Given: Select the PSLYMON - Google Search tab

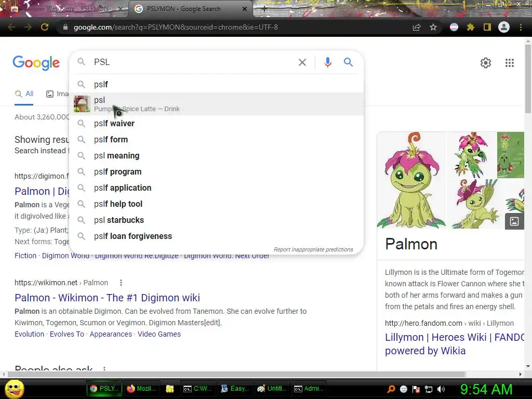Looking at the screenshot, I should pyautogui.click(x=190, y=9).
